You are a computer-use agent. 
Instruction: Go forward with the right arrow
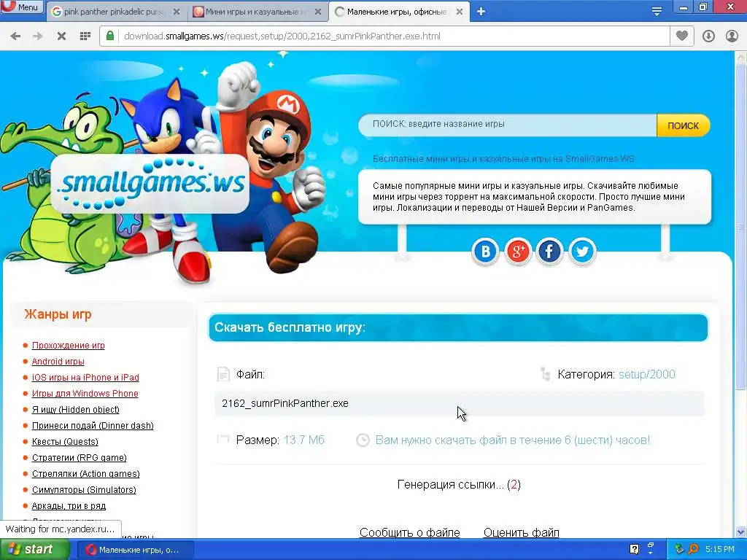click(38, 36)
